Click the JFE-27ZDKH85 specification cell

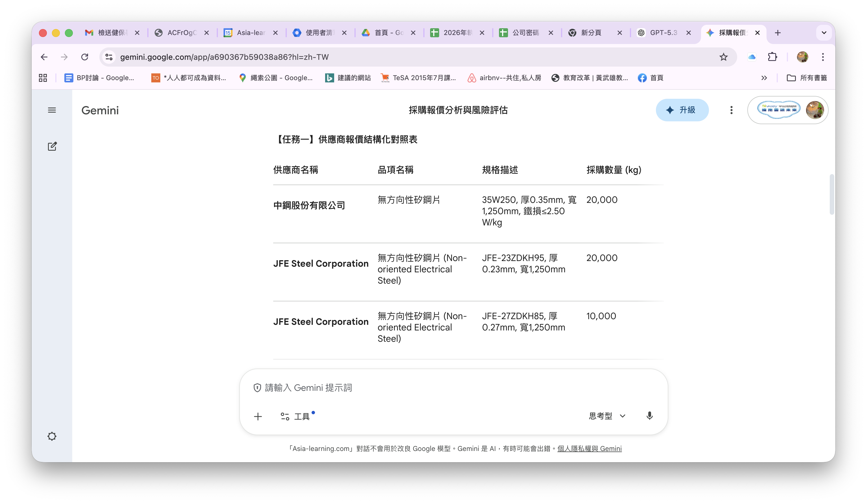(x=523, y=322)
